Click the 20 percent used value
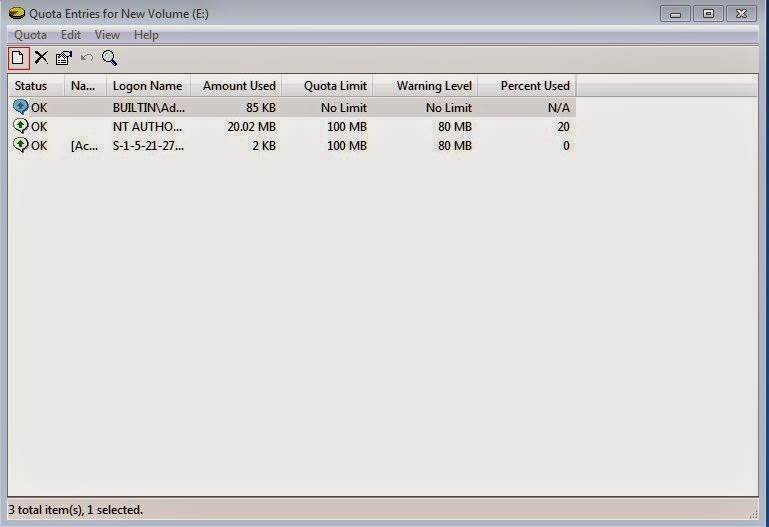 pyautogui.click(x=563, y=126)
